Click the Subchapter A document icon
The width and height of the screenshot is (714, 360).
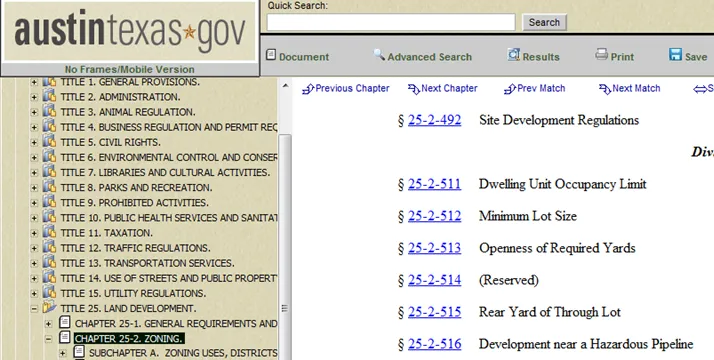coord(79,351)
